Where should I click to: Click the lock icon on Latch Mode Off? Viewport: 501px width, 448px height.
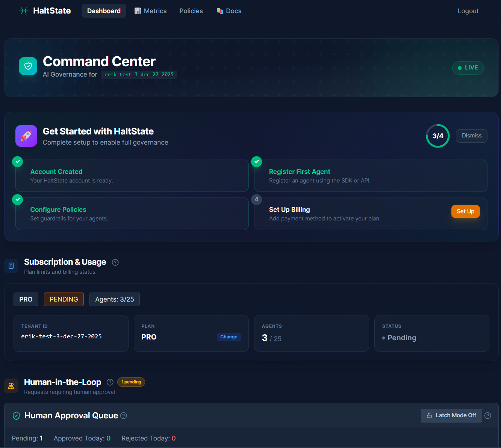[430, 415]
